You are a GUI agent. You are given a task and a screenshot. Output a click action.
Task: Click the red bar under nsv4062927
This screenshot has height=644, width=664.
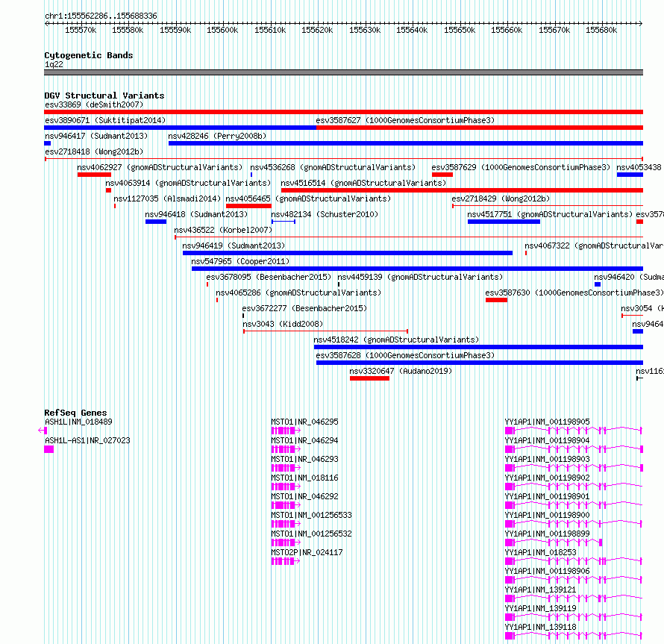95,175
